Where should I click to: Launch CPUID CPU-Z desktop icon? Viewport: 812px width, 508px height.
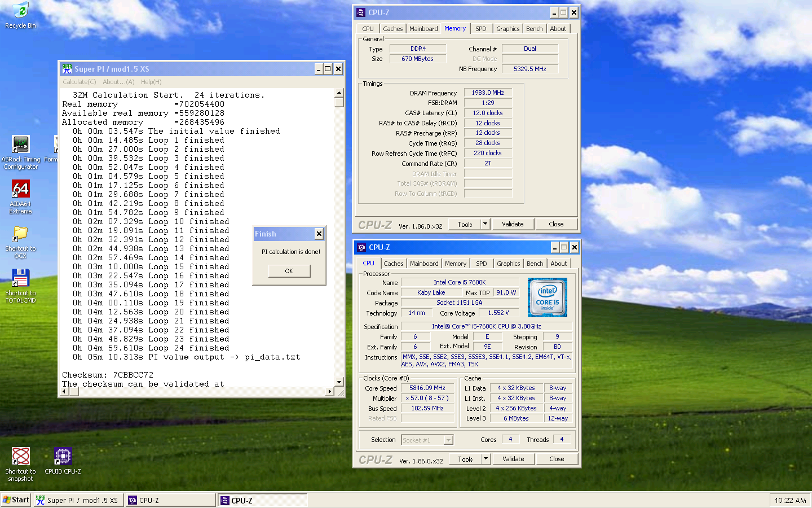click(x=63, y=461)
